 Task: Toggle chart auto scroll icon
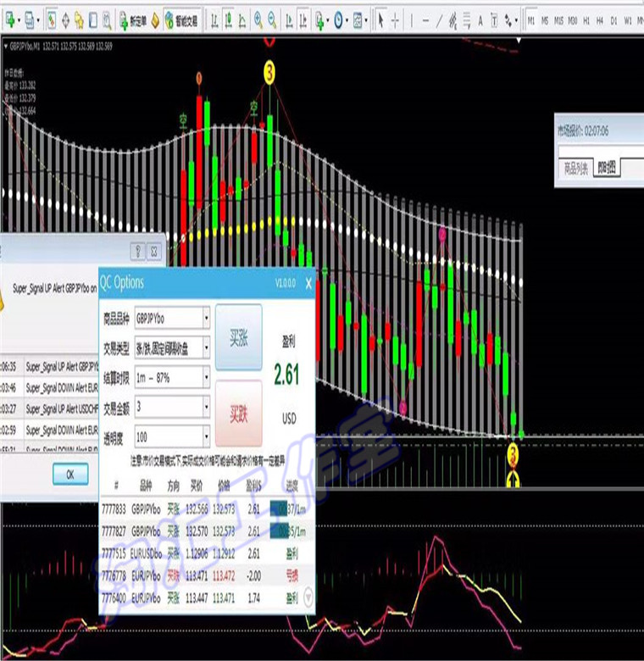(x=290, y=19)
